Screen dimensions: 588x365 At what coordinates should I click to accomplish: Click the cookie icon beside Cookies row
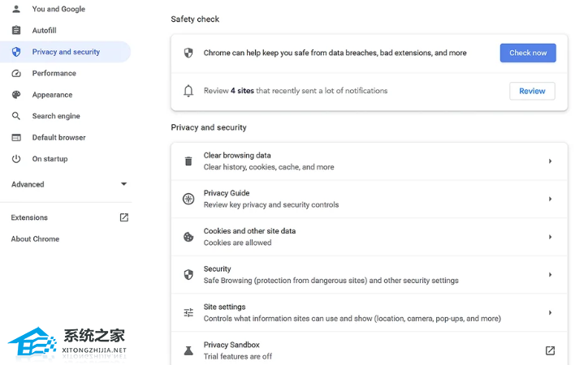pyautogui.click(x=188, y=237)
